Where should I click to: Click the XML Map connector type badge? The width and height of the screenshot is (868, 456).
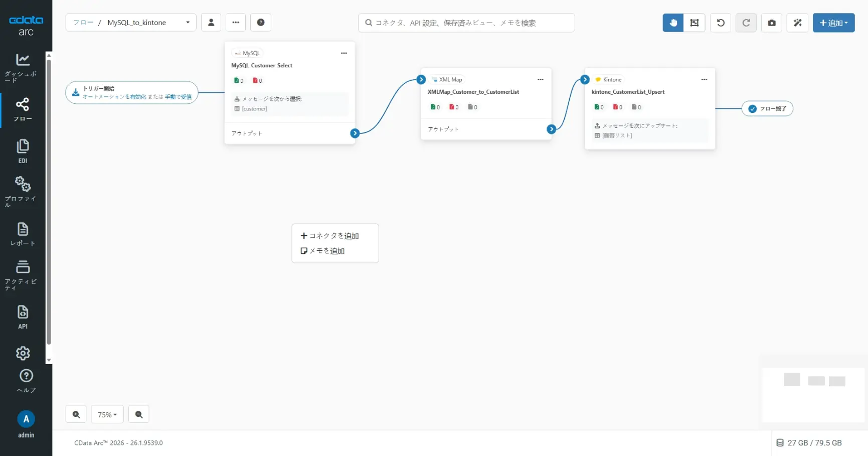(447, 80)
